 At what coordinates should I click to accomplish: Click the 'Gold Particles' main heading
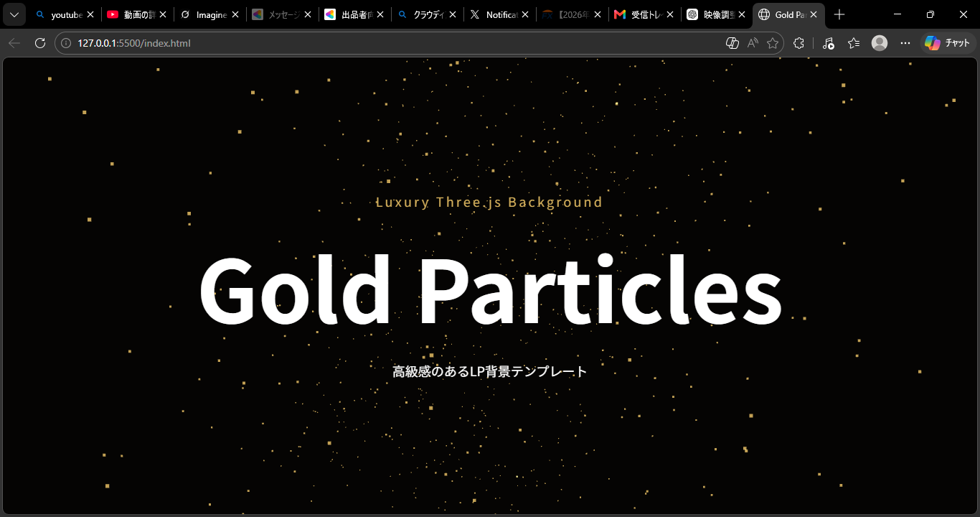point(490,291)
